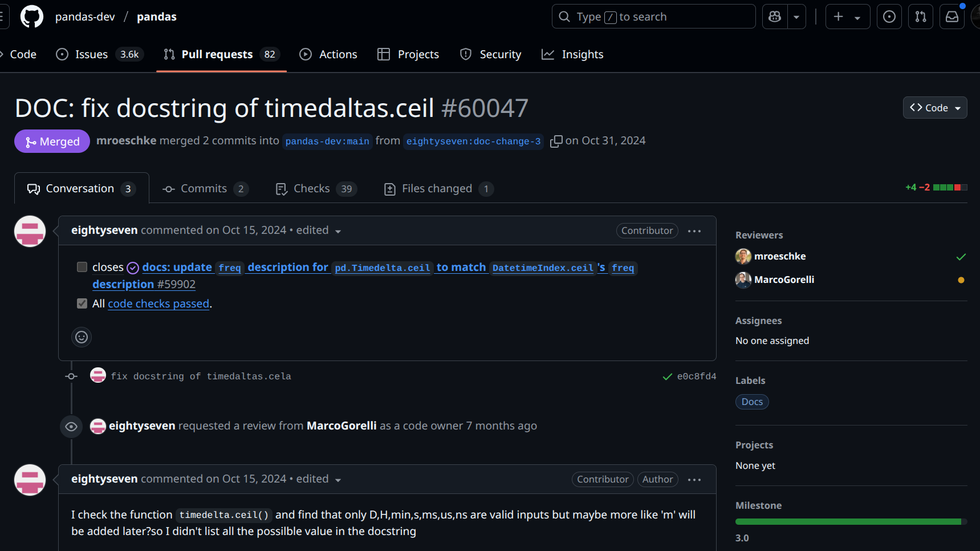Screen dimensions: 980x551
Task: Click the search field Type / to search
Action: coord(653,17)
